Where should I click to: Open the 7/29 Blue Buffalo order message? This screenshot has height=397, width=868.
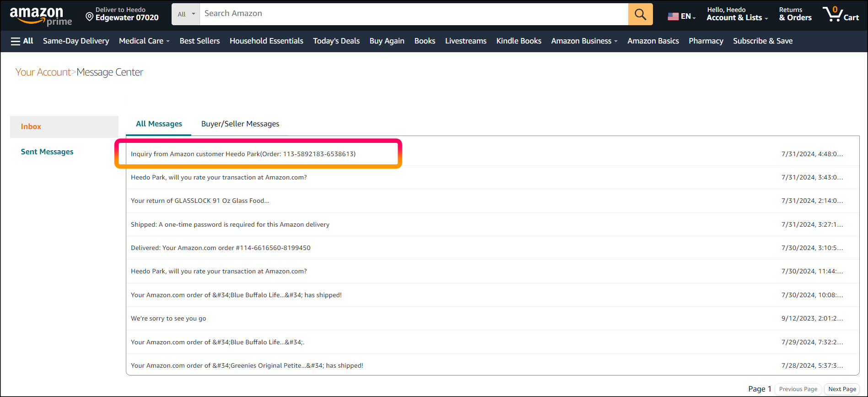click(492, 342)
